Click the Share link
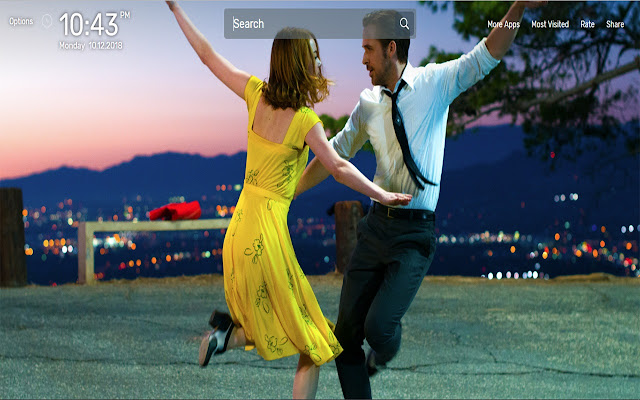 point(615,24)
